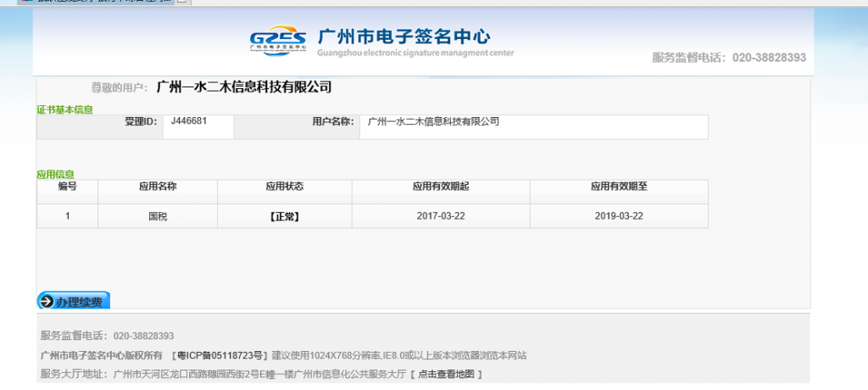Click the 编号 column header
Screen dimensions: 868x390
68,187
